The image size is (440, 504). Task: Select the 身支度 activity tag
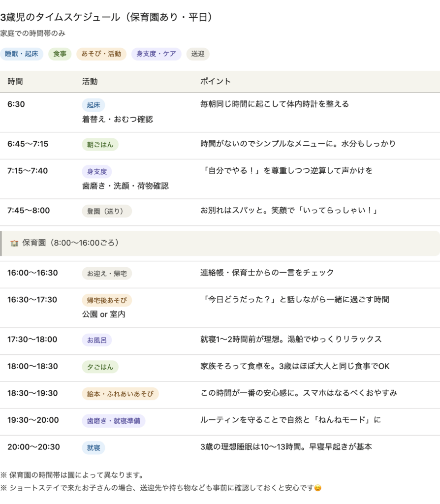(97, 171)
